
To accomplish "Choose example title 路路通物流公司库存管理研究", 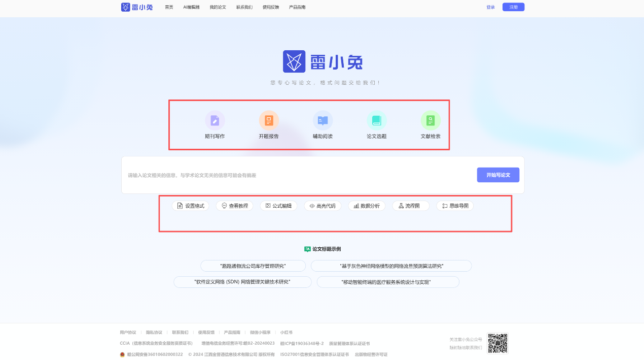I will coord(253,266).
